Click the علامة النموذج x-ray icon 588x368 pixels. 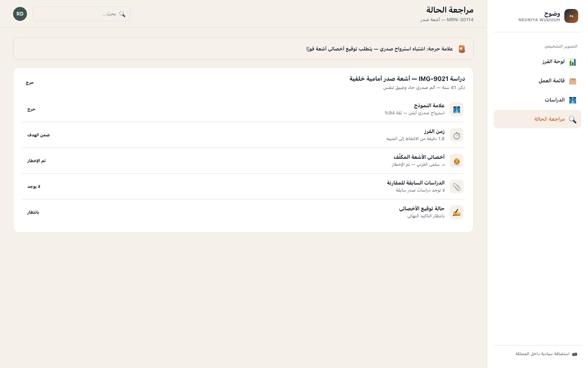pyautogui.click(x=457, y=109)
